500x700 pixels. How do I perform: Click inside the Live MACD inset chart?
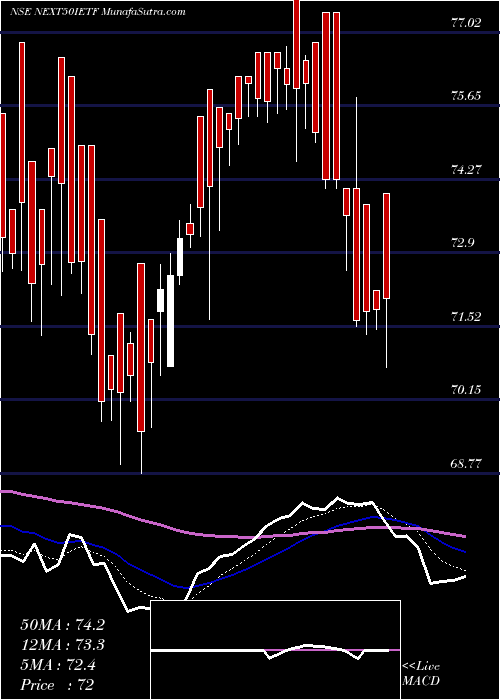(x=276, y=650)
